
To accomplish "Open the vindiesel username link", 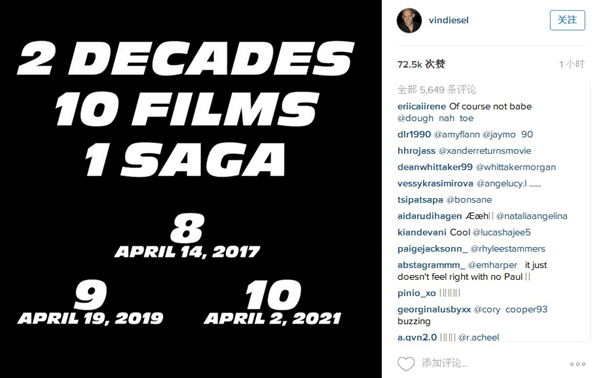I will point(449,20).
